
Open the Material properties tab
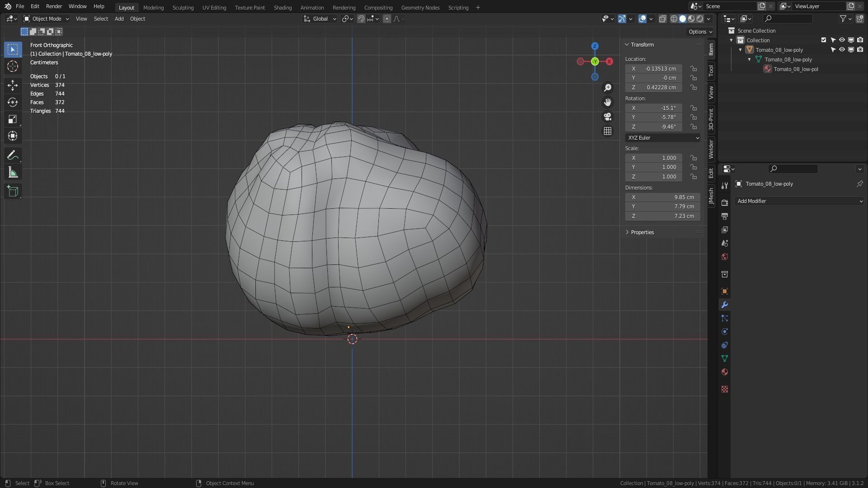tap(725, 372)
